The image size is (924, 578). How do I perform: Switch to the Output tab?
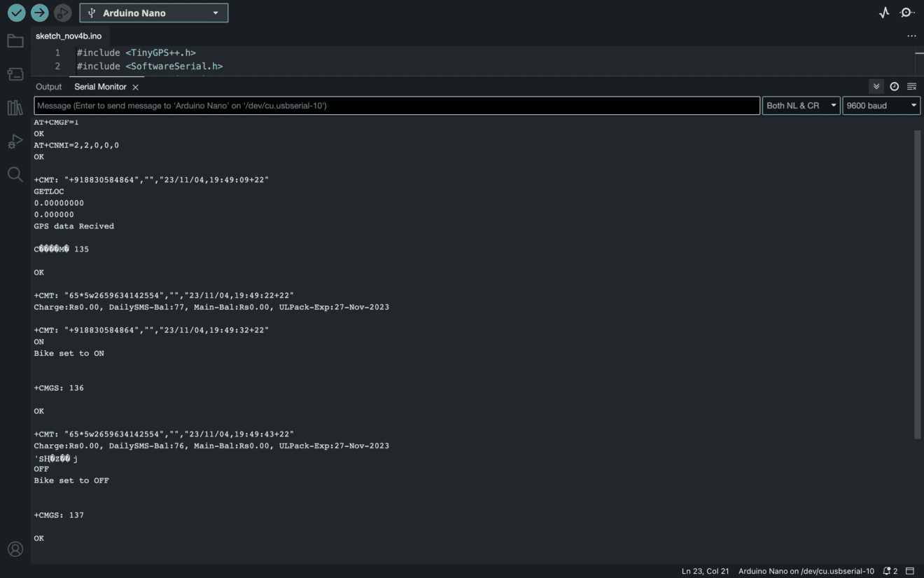[49, 87]
